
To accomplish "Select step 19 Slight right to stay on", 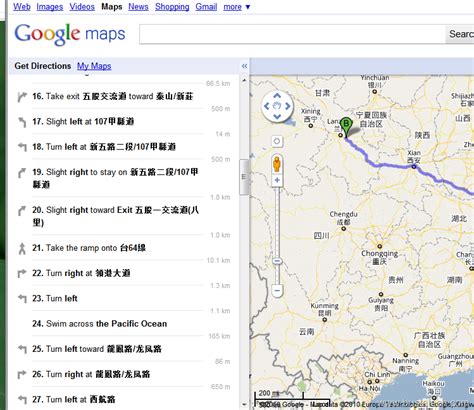I will 116,178.
